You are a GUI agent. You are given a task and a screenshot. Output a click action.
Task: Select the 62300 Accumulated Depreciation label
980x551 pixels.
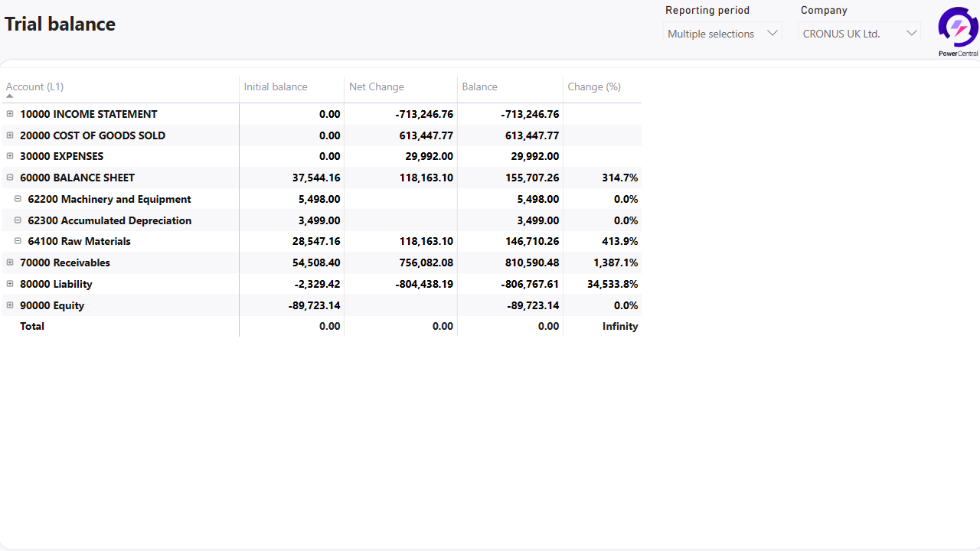[109, 220]
